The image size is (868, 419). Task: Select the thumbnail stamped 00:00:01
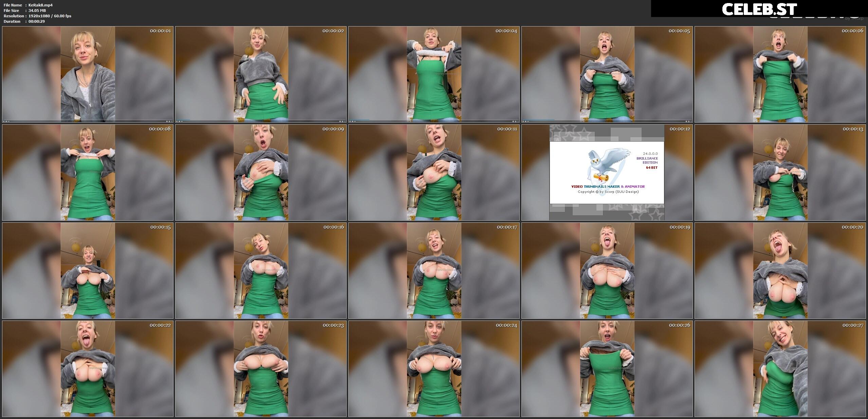coord(88,74)
